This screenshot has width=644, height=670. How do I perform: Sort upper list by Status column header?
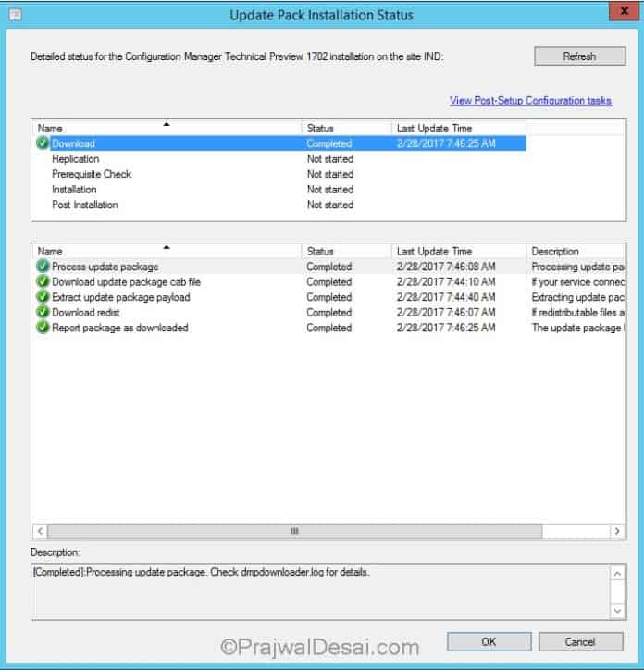(x=347, y=129)
